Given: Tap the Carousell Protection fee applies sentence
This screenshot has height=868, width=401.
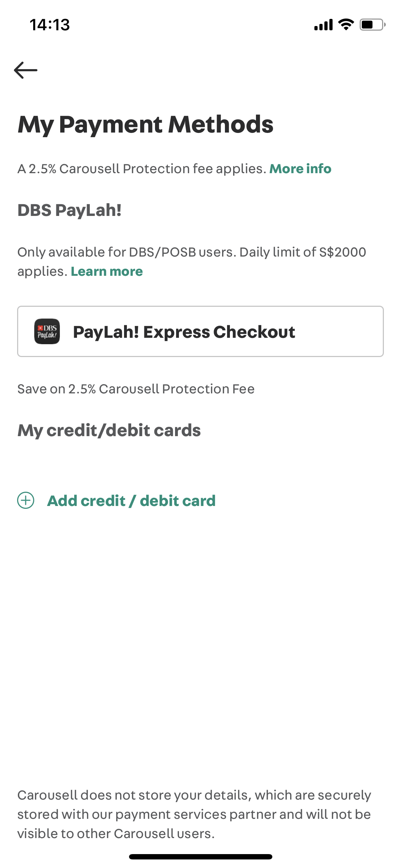Looking at the screenshot, I should pos(142,169).
